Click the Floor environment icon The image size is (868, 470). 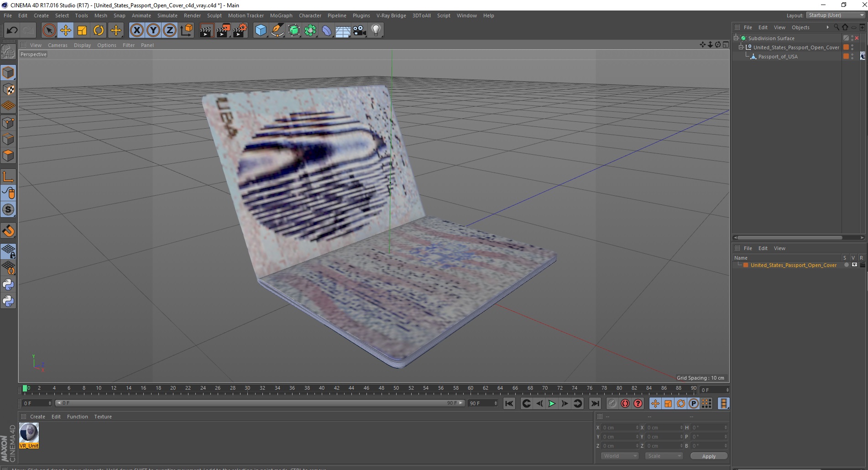click(343, 31)
